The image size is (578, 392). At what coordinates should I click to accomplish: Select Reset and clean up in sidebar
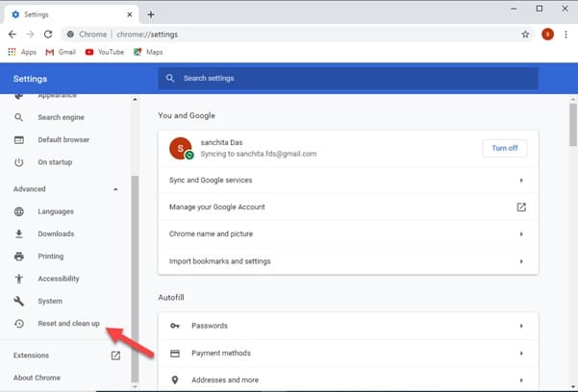click(68, 324)
